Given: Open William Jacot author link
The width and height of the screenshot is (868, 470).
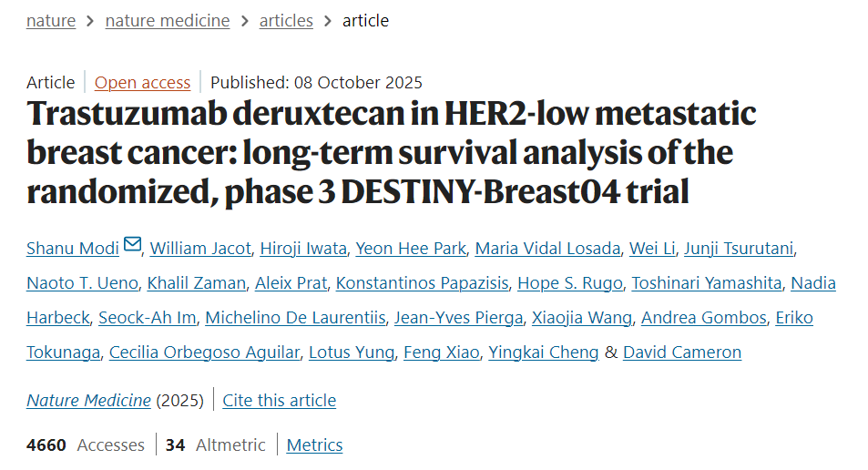Looking at the screenshot, I should (x=199, y=248).
